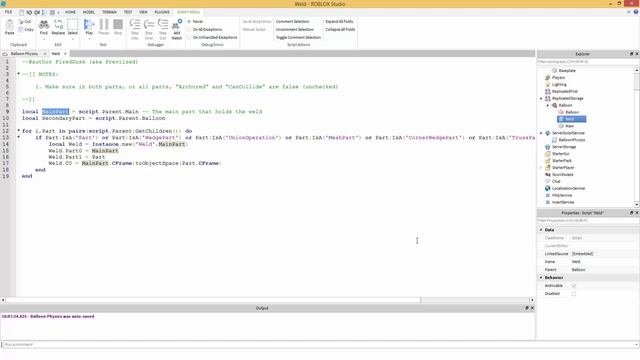The height and width of the screenshot is (360, 640).
Task: Switch to the MODEL ribbon tab
Action: pyautogui.click(x=89, y=12)
